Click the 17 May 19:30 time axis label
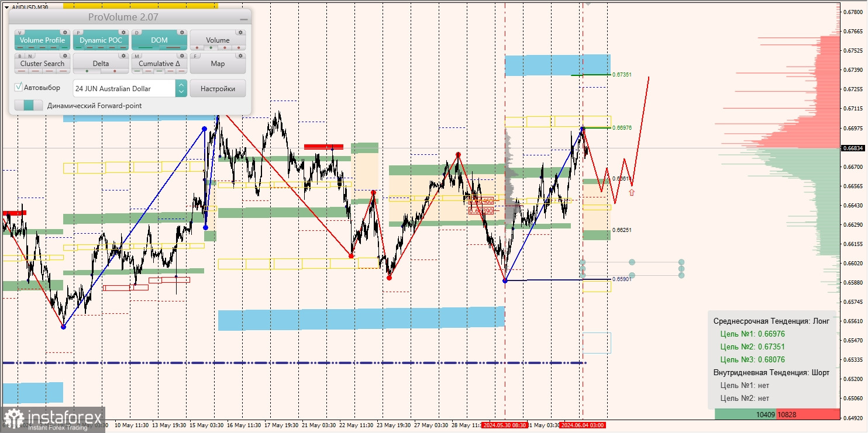This screenshot has width=868, height=433. click(x=281, y=425)
